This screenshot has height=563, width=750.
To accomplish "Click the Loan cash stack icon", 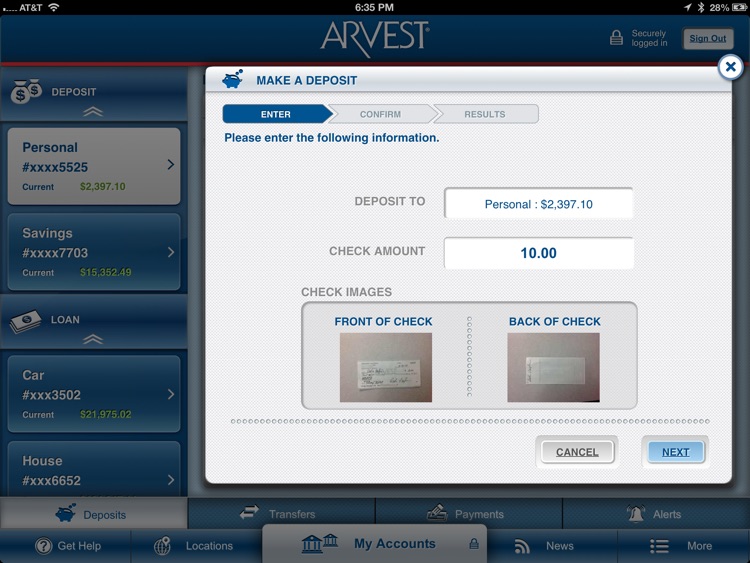I will tap(26, 320).
